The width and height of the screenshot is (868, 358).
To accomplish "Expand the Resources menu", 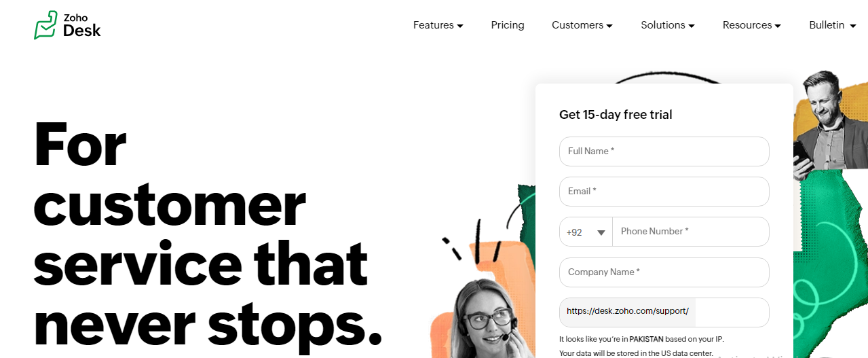I will coord(752,25).
